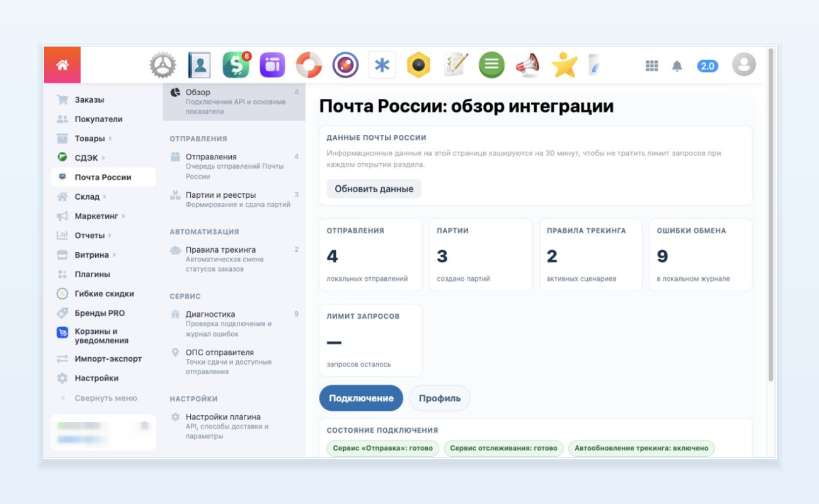This screenshot has width=819, height=504.
Task: Open the red megaphone app icon
Action: coord(528,65)
